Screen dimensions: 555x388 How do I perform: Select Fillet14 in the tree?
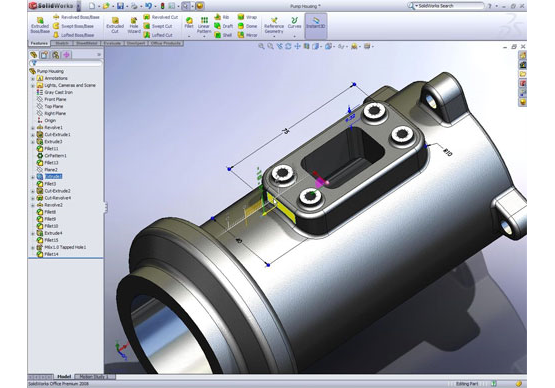48,254
